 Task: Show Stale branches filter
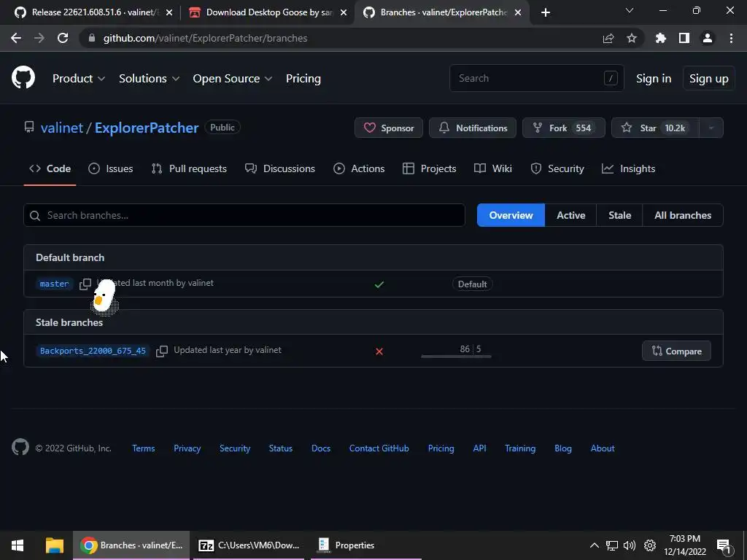coord(619,215)
